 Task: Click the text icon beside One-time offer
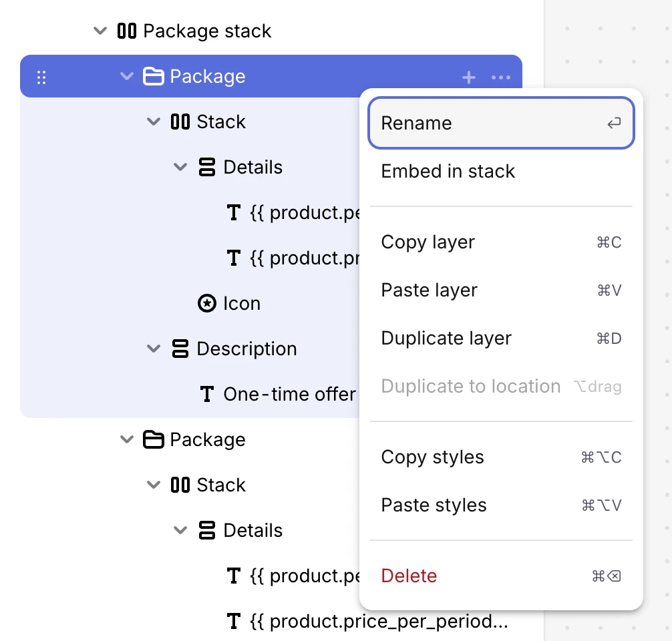point(207,394)
